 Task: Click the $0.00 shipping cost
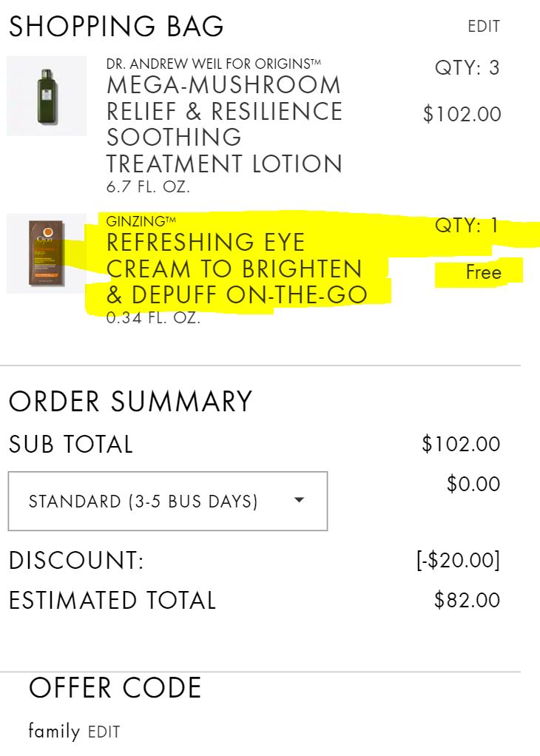(x=473, y=485)
